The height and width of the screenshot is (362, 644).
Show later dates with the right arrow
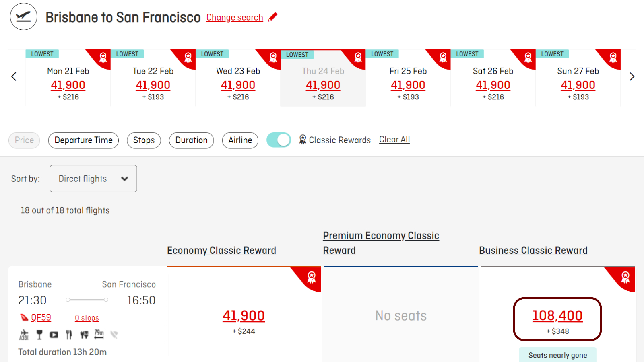click(x=632, y=76)
